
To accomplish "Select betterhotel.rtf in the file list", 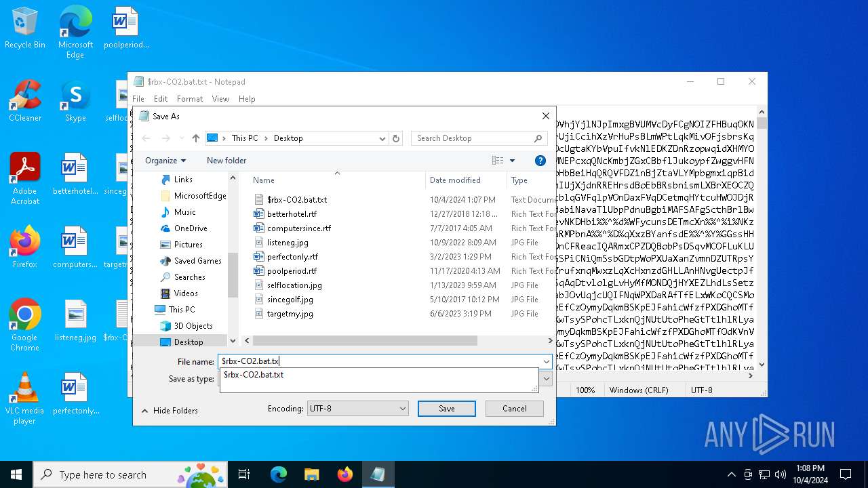I will 292,214.
